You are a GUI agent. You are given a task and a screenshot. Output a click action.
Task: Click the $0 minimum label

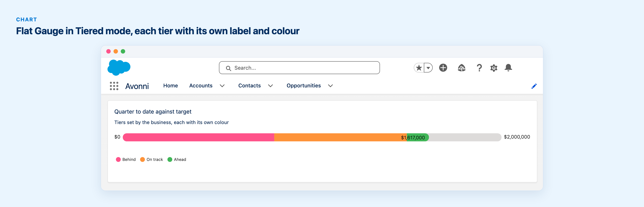117,137
